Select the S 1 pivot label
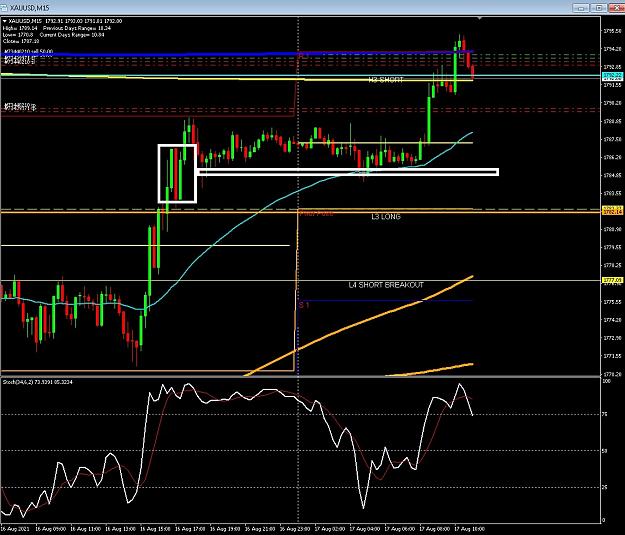 tap(304, 305)
